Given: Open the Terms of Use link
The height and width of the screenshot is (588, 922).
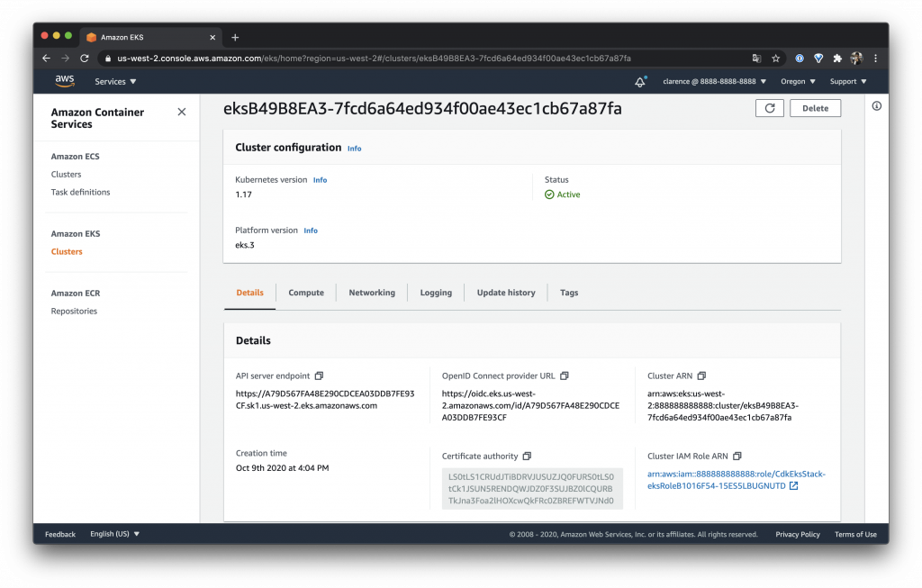Looking at the screenshot, I should (x=855, y=534).
